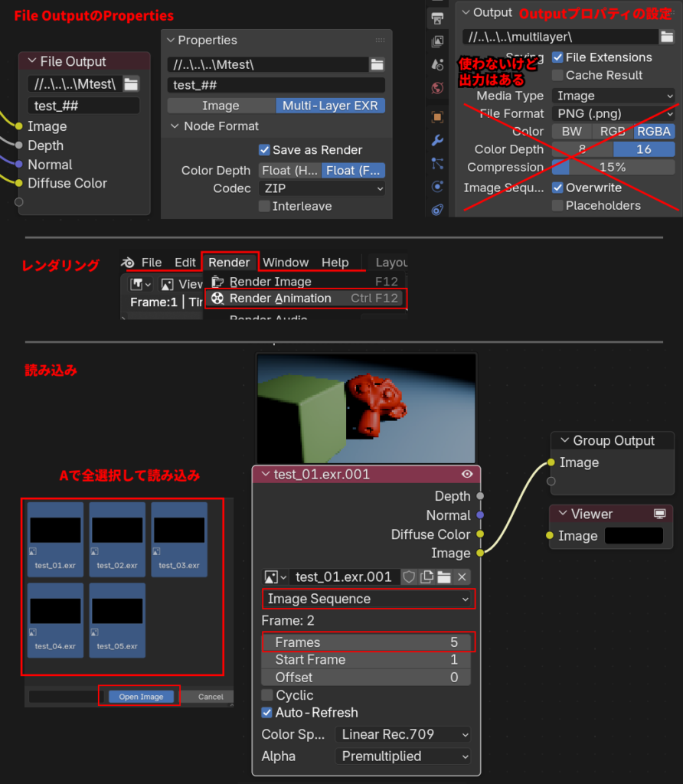Open the Render menu in the menu bar
The image size is (683, 784).
pyautogui.click(x=229, y=263)
